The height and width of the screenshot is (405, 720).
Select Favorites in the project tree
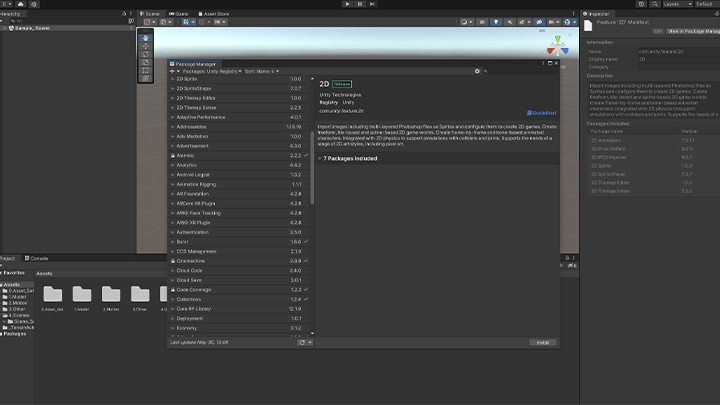point(13,273)
